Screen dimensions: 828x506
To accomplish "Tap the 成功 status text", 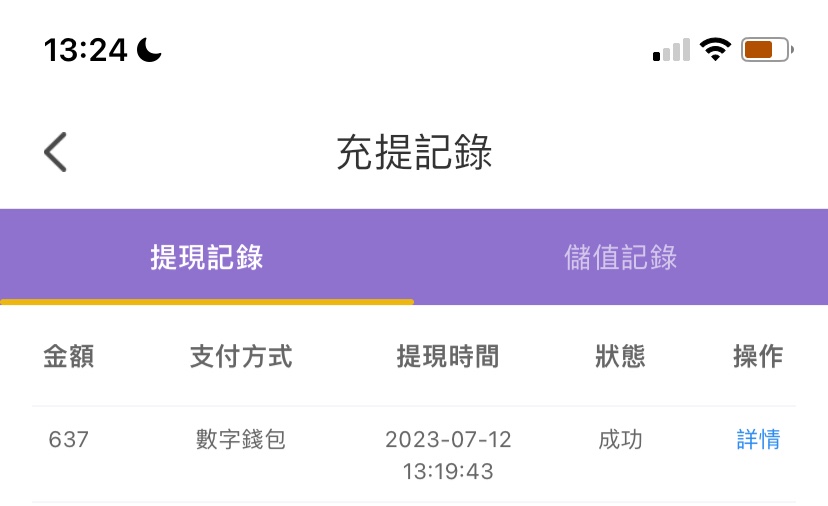I will click(x=620, y=439).
